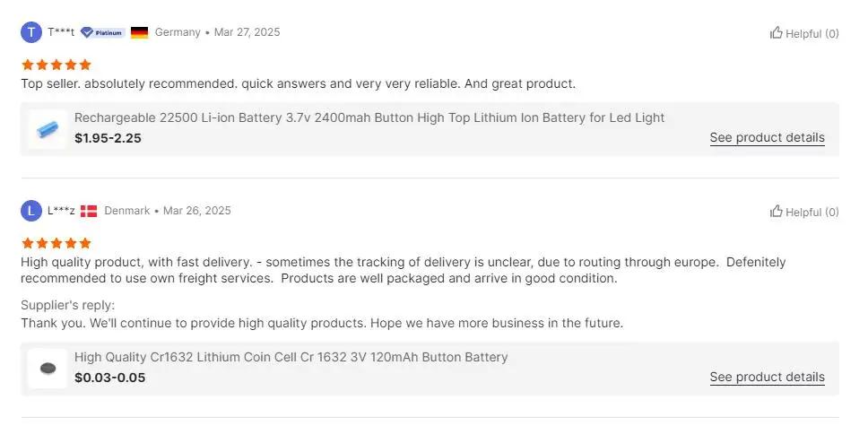
Task: See product details for 22500 Li-ion battery
Action: point(767,138)
